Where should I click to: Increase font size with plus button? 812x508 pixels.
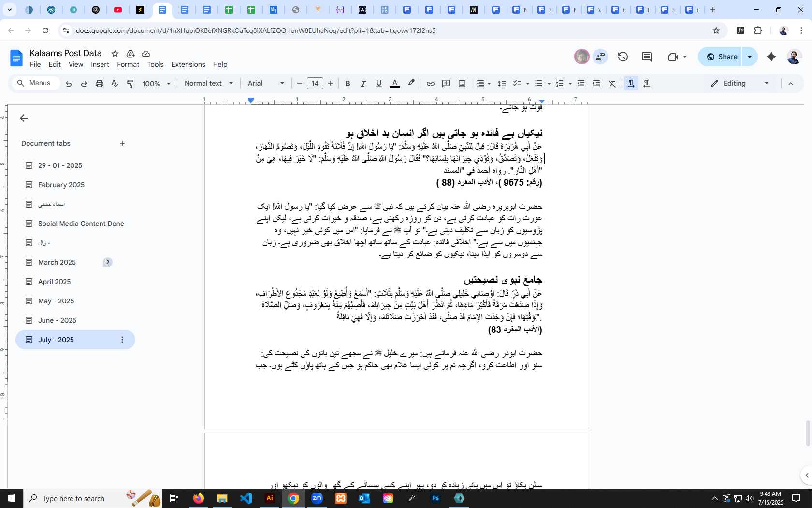pyautogui.click(x=331, y=84)
